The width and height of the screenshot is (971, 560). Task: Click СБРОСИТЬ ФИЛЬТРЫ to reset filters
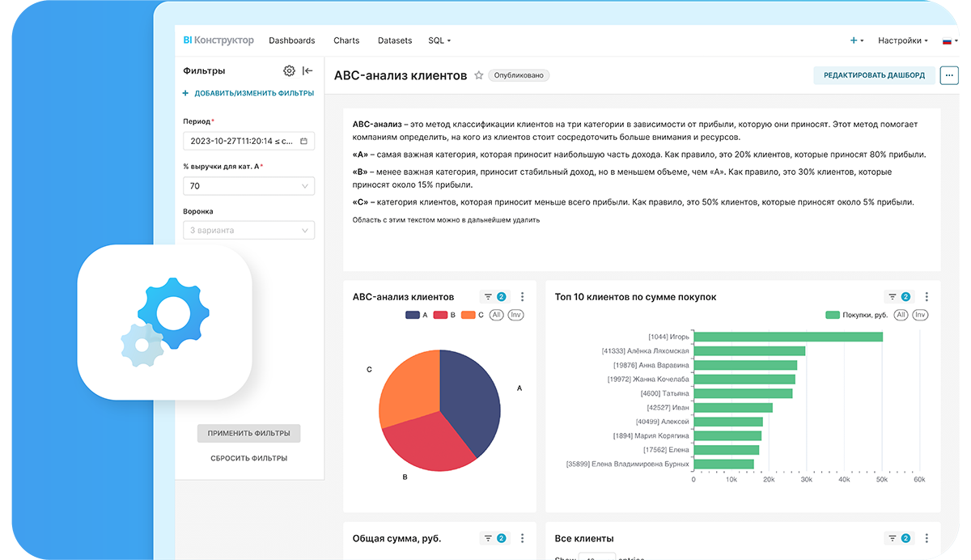point(248,458)
